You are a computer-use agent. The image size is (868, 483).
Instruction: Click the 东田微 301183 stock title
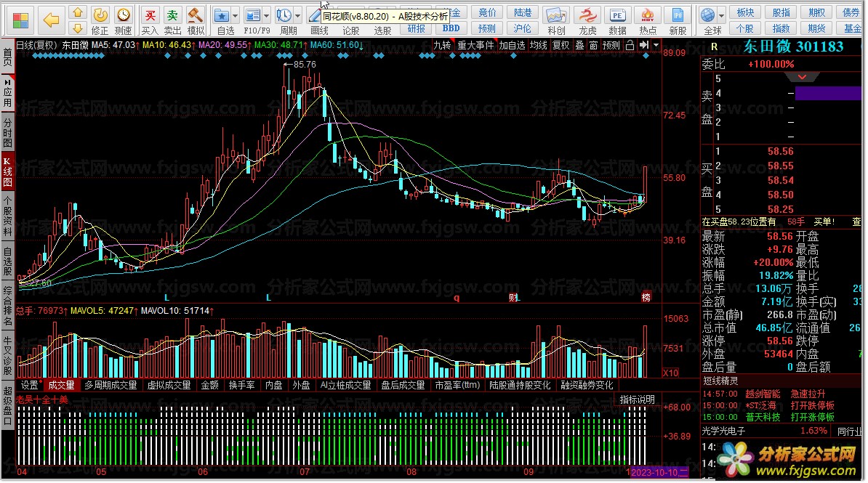click(x=793, y=46)
